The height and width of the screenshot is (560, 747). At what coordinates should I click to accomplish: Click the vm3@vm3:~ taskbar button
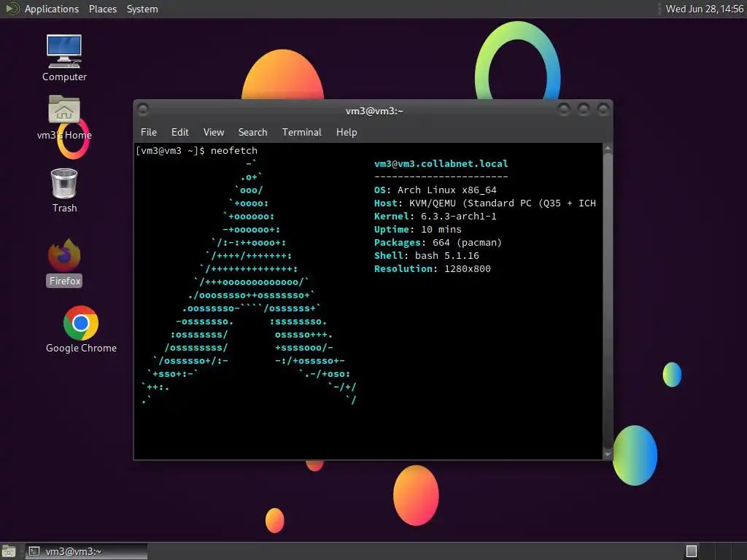[x=86, y=551]
